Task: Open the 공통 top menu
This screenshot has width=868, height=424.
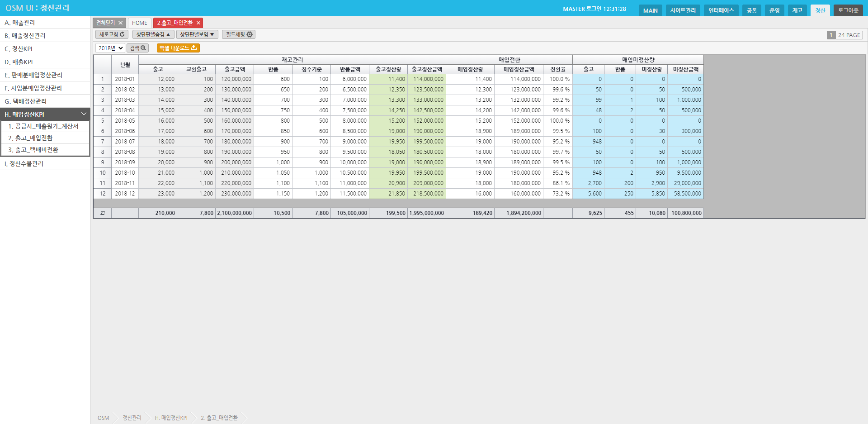Action: coord(752,10)
